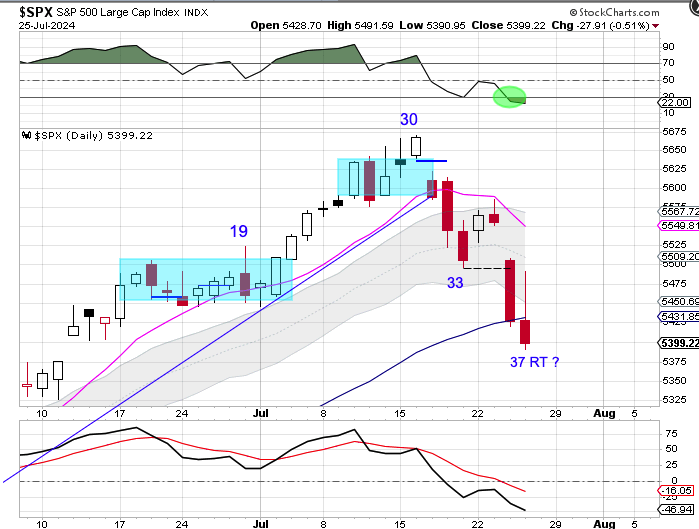The width and height of the screenshot is (699, 529).
Task: Click the 5625 price axis label
Action: 674,168
